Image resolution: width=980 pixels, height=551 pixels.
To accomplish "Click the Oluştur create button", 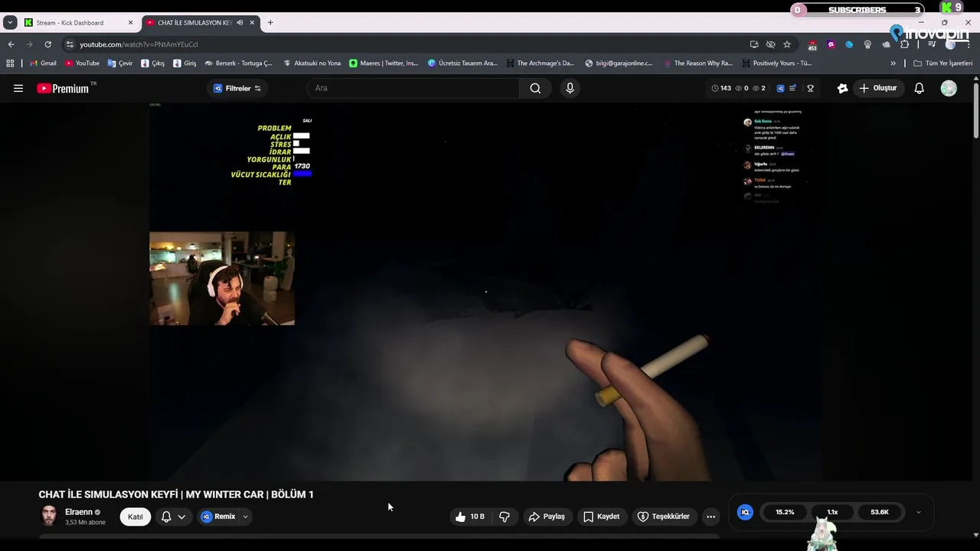I will [x=877, y=88].
